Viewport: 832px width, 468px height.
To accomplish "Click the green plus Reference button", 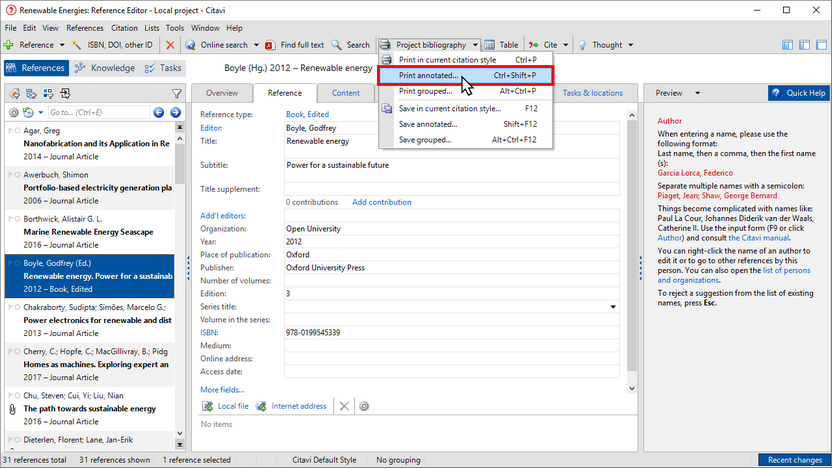I will pyautogui.click(x=29, y=45).
